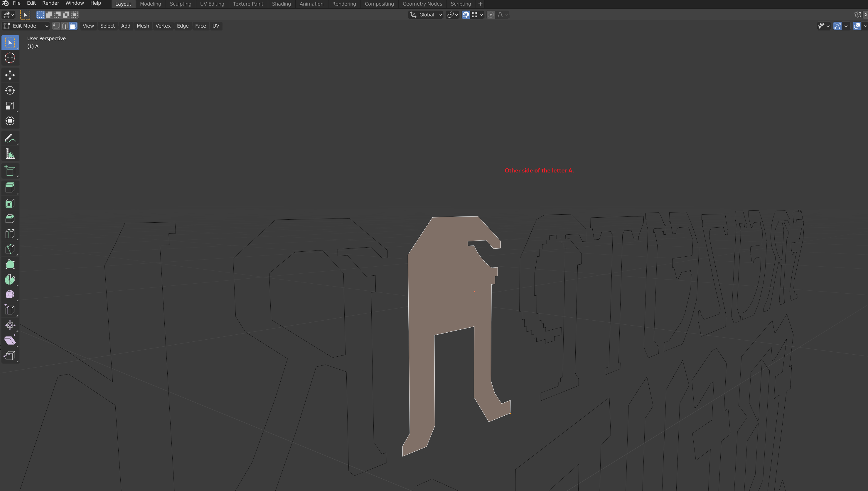Switch to vertex select mode
The height and width of the screenshot is (491, 868).
coord(56,26)
